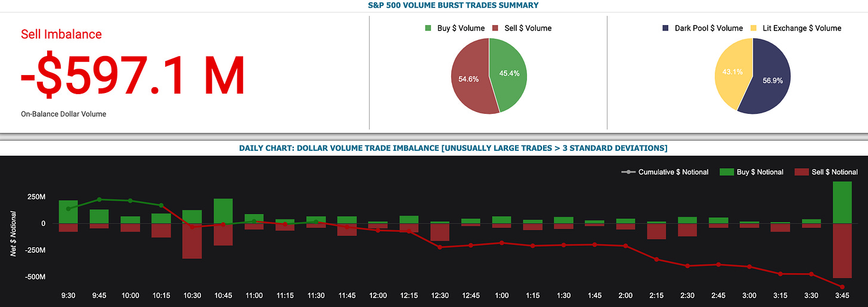Click cumulative line point at 10:15
The height and width of the screenshot is (307, 868).
pos(161,205)
